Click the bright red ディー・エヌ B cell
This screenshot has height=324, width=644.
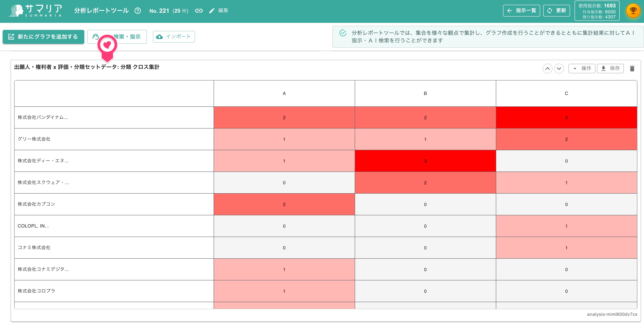(425, 161)
